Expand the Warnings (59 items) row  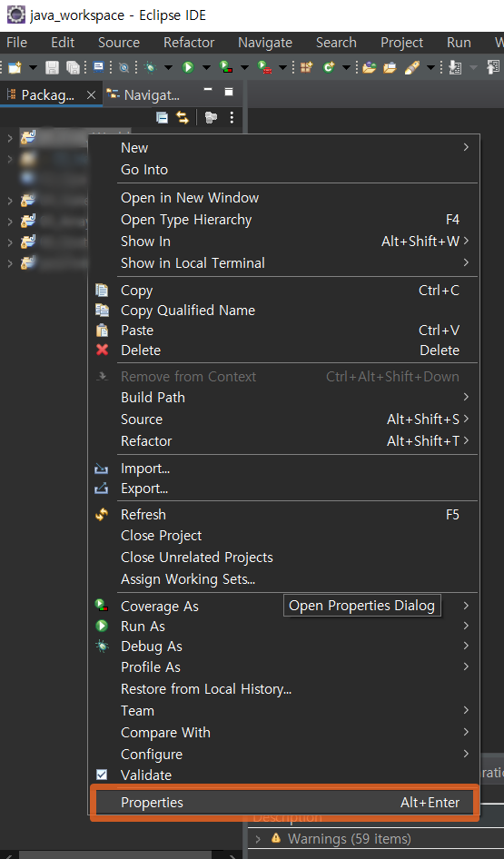click(x=259, y=839)
